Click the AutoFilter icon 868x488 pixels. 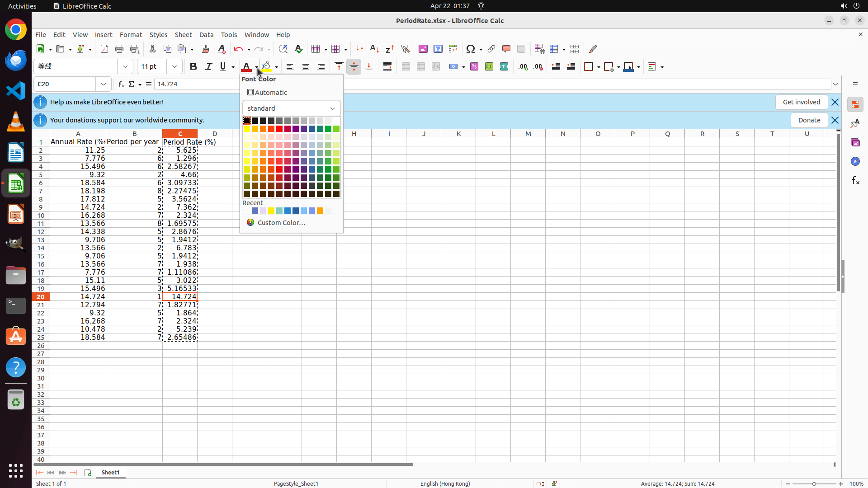pyautogui.click(x=405, y=49)
